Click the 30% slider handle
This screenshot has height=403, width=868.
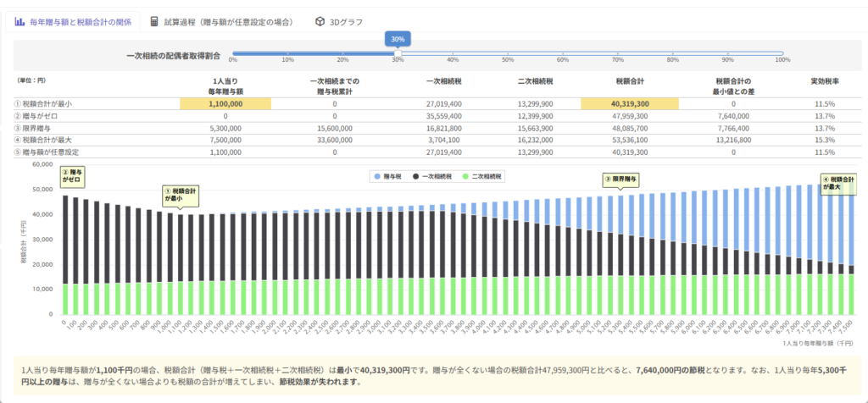(398, 54)
